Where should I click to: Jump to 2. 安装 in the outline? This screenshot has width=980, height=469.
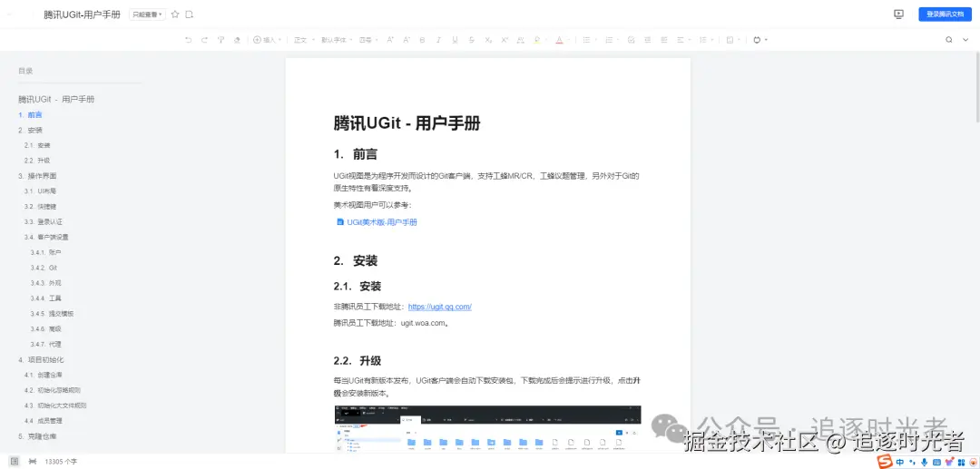31,131
